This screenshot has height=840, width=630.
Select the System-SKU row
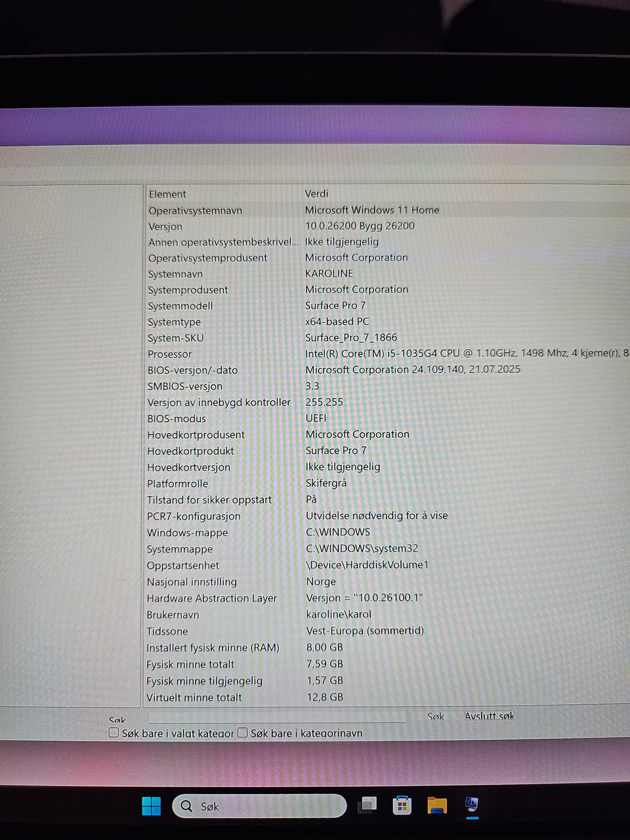tap(388, 338)
